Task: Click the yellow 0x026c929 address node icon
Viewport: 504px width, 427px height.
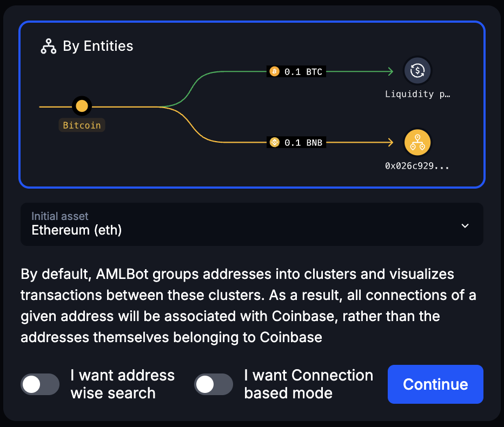Action: click(x=417, y=142)
